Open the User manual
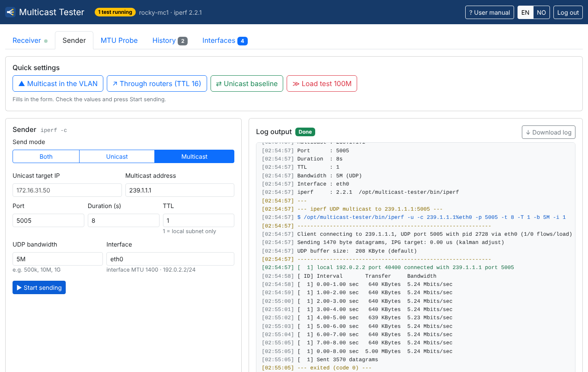The width and height of the screenshot is (588, 372). point(489,13)
